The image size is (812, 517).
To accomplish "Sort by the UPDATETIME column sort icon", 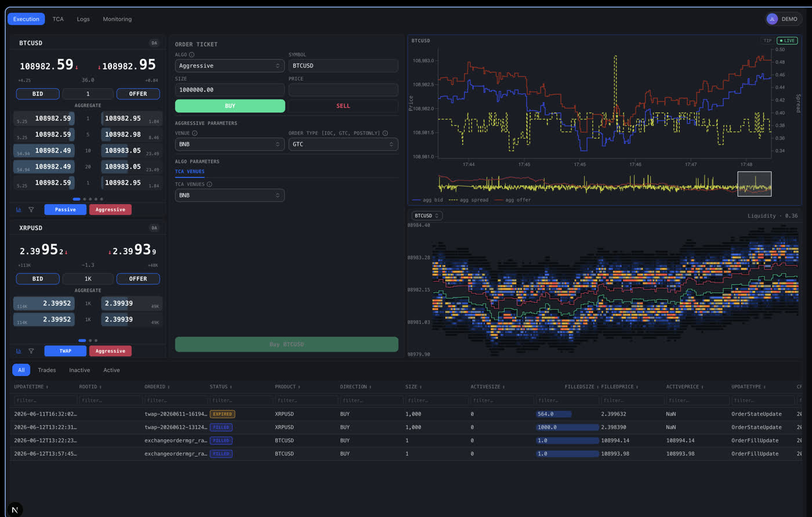I will pos(47,387).
